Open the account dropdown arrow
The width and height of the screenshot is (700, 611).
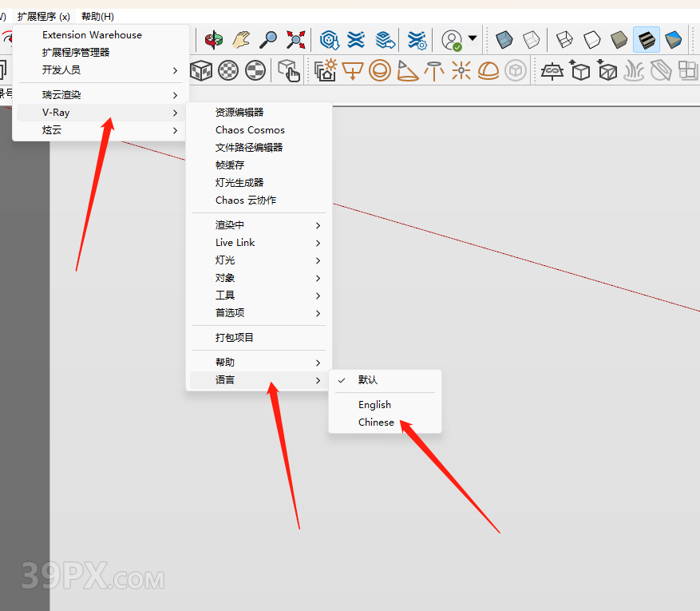click(x=473, y=38)
